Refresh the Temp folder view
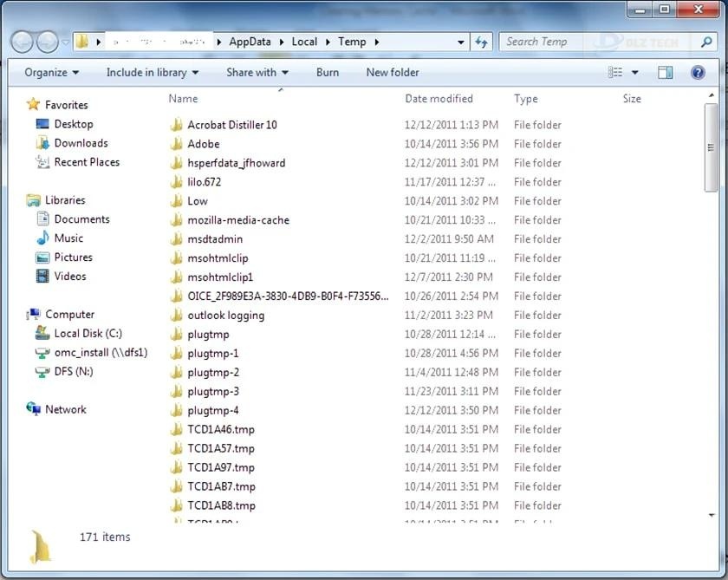 pos(483,41)
